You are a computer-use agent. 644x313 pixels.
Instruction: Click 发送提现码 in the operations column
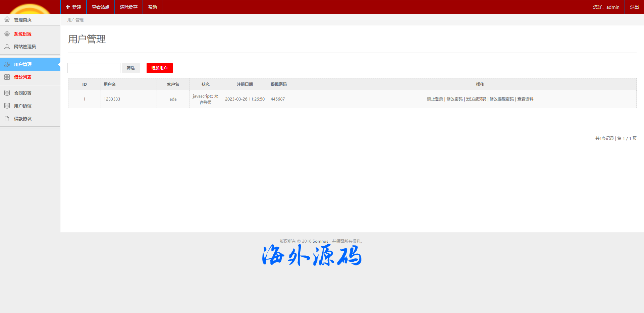coord(476,99)
